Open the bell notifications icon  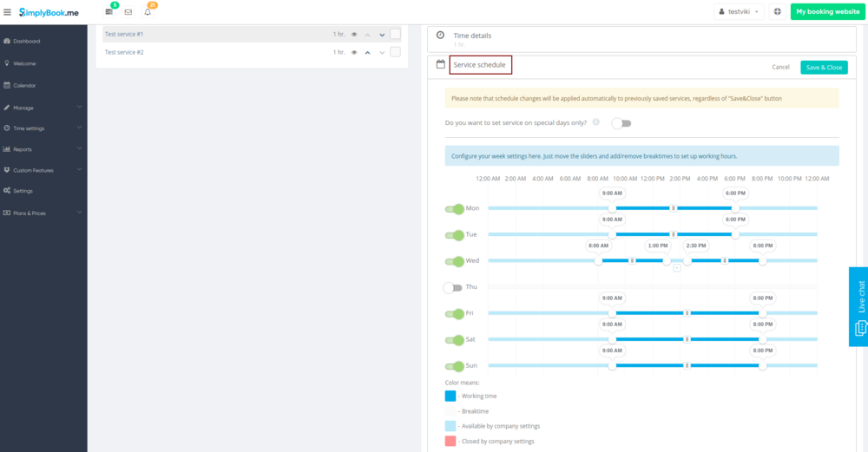click(148, 12)
